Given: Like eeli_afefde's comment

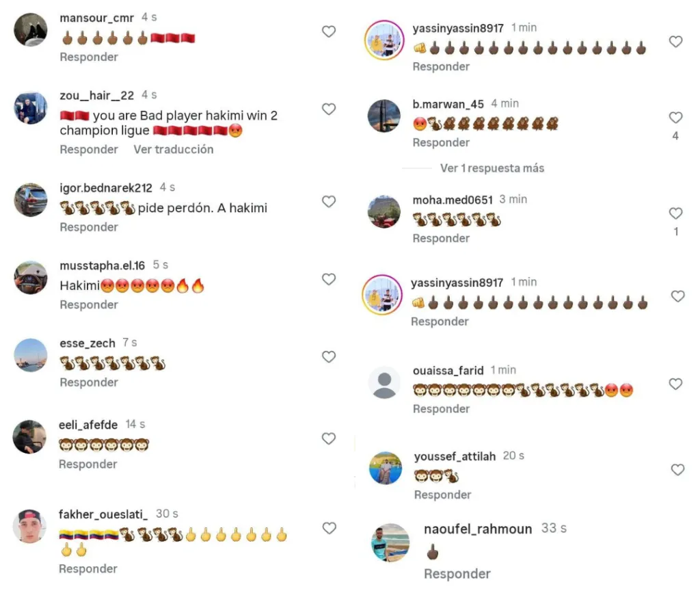Looking at the screenshot, I should (x=329, y=438).
